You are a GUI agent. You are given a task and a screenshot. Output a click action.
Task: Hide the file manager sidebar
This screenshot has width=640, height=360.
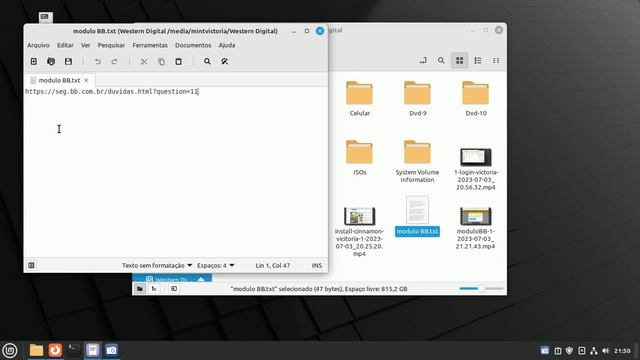174,289
